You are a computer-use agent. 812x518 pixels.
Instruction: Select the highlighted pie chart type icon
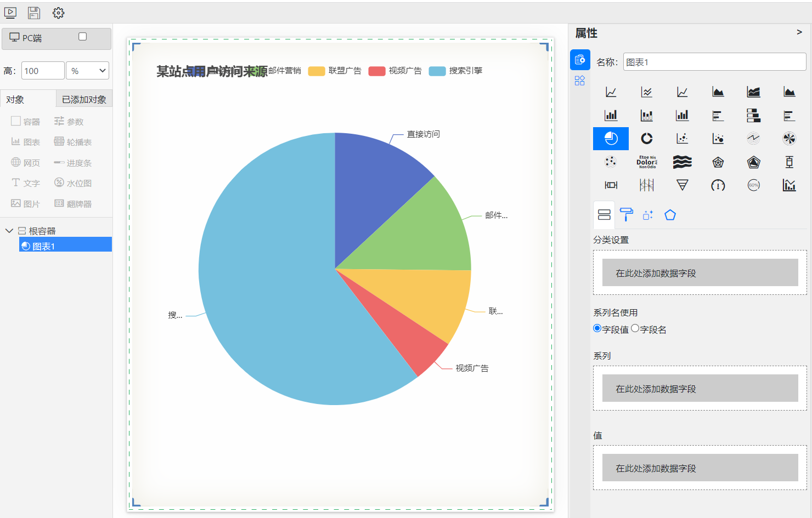(x=611, y=139)
